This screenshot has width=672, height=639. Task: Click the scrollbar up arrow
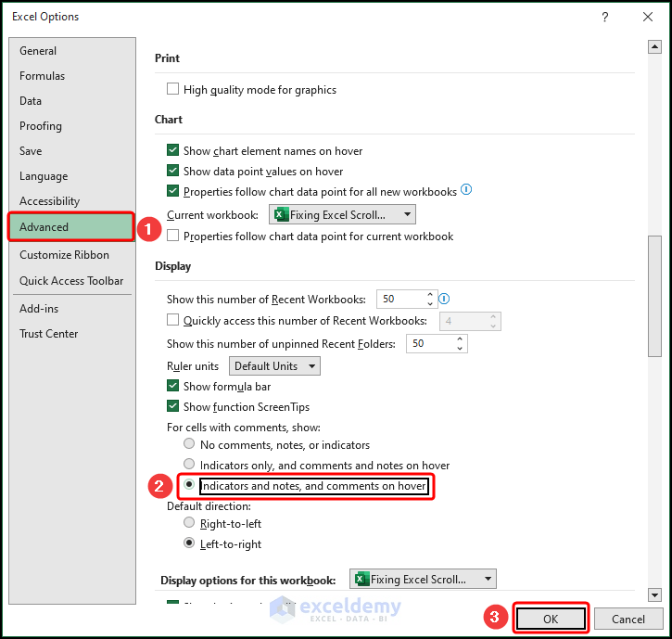tap(654, 46)
